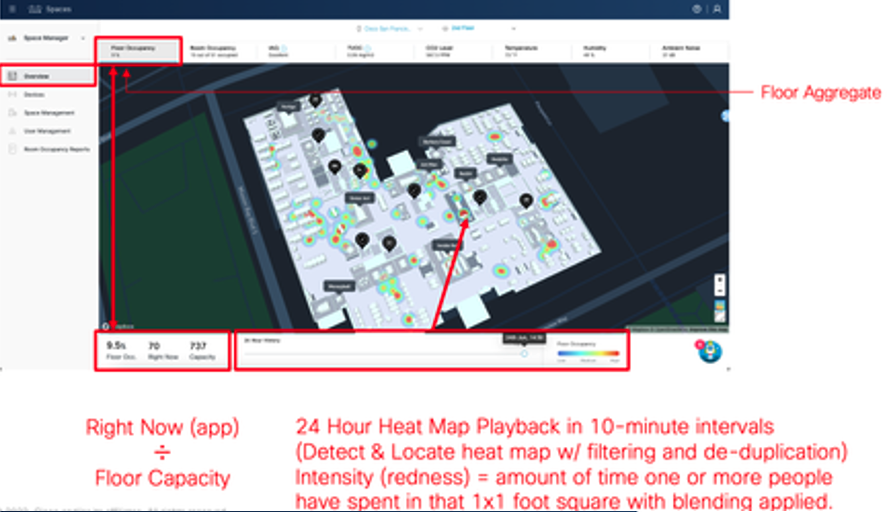Click the Mapbox info icon

click(x=105, y=325)
